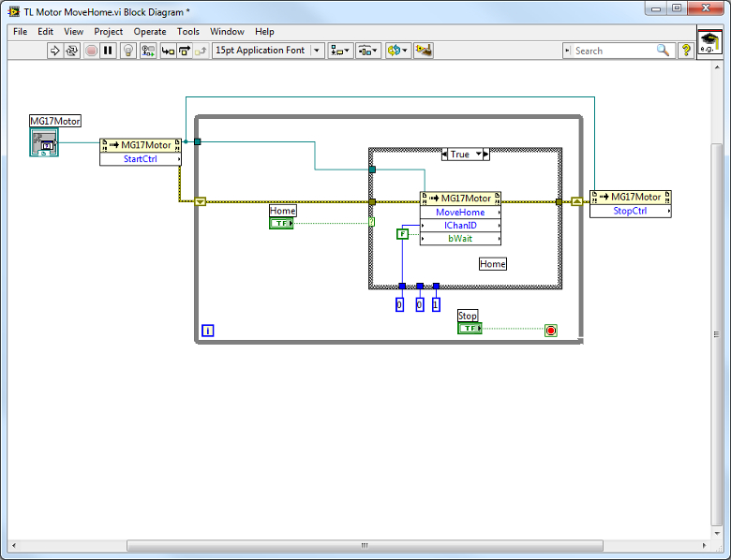Open case structure selector dropdown arrow
731x560 pixels.
coord(478,155)
